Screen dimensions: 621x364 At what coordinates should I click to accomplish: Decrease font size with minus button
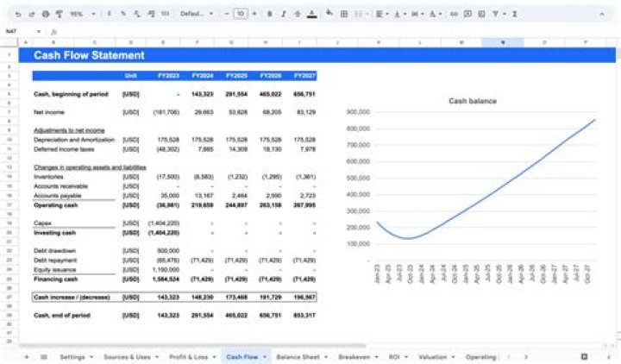(227, 14)
